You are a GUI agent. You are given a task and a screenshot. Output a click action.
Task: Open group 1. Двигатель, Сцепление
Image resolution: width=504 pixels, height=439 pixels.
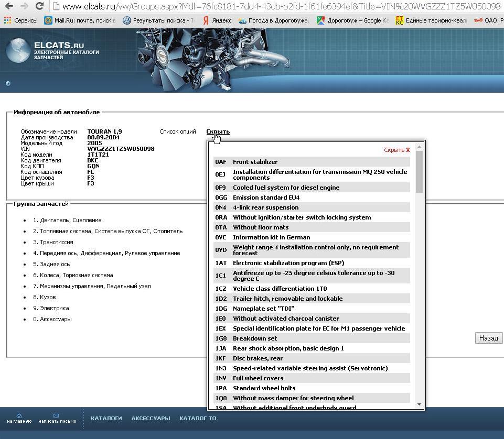tap(67, 221)
